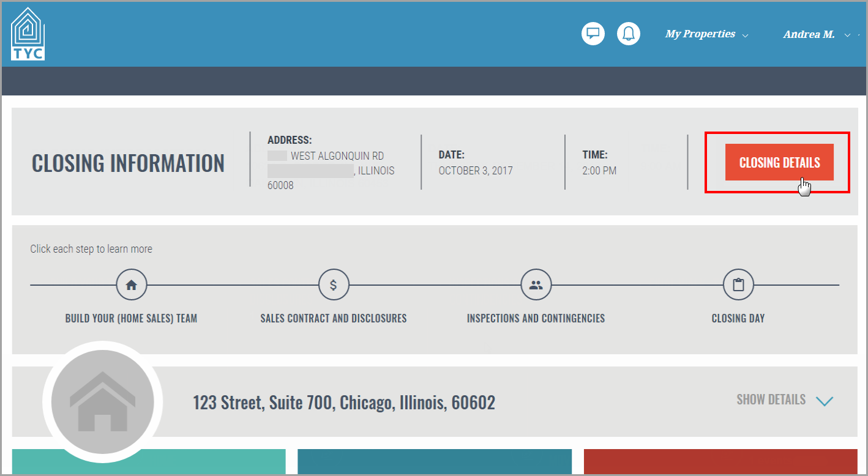Check notifications via the bell icon
Screen dimensions: 868x476
point(628,34)
